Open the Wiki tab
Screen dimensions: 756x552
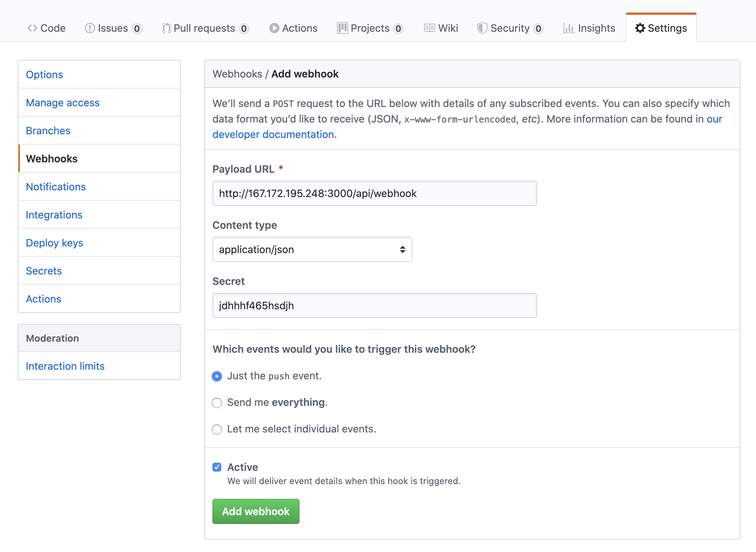point(441,28)
